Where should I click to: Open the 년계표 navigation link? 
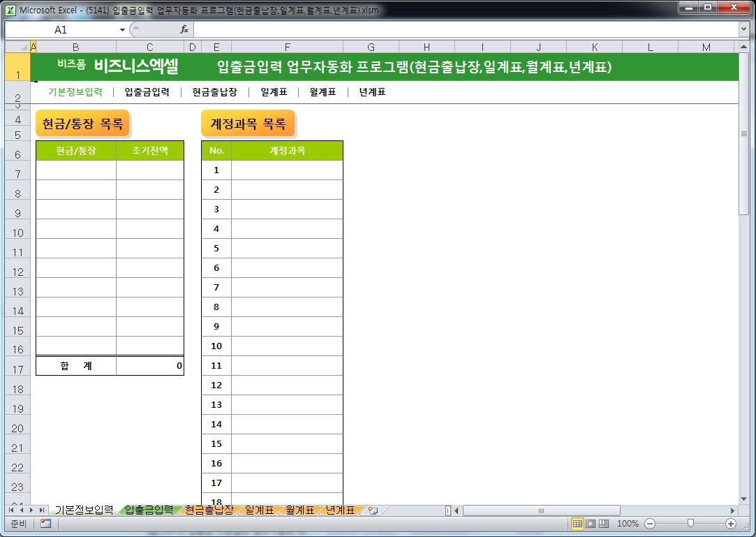(372, 91)
